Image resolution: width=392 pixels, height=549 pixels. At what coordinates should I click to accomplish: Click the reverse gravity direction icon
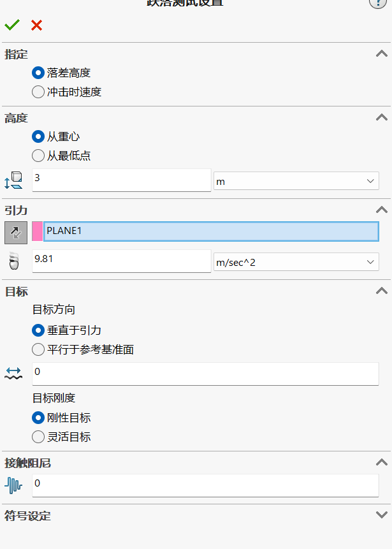[16, 233]
